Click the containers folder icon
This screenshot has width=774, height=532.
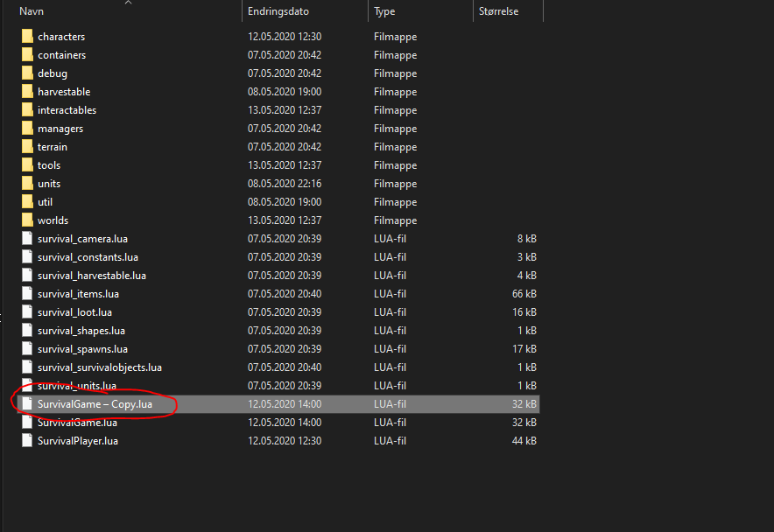(x=28, y=55)
